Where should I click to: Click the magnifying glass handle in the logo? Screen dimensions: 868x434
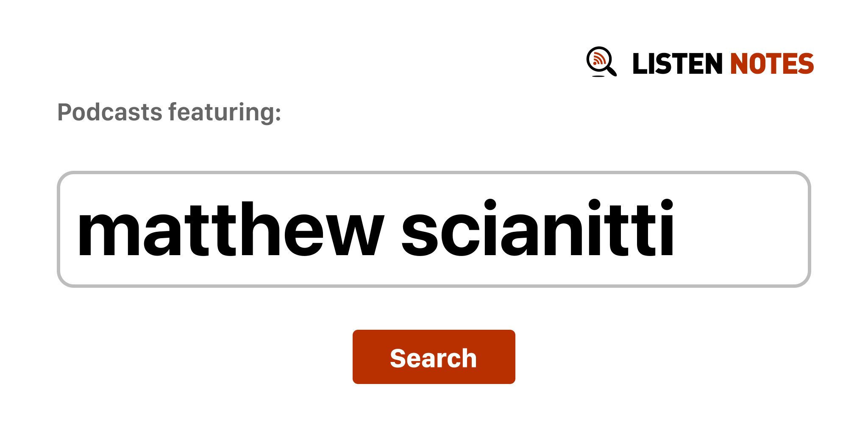(612, 70)
